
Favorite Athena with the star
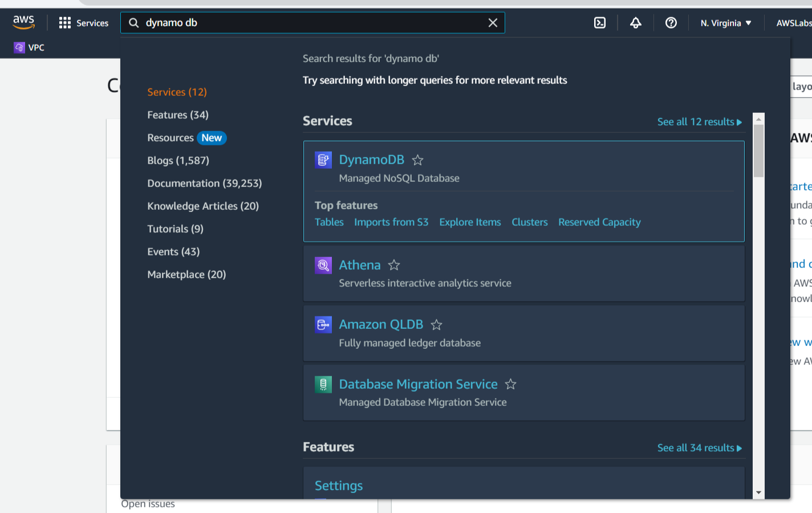click(x=394, y=265)
